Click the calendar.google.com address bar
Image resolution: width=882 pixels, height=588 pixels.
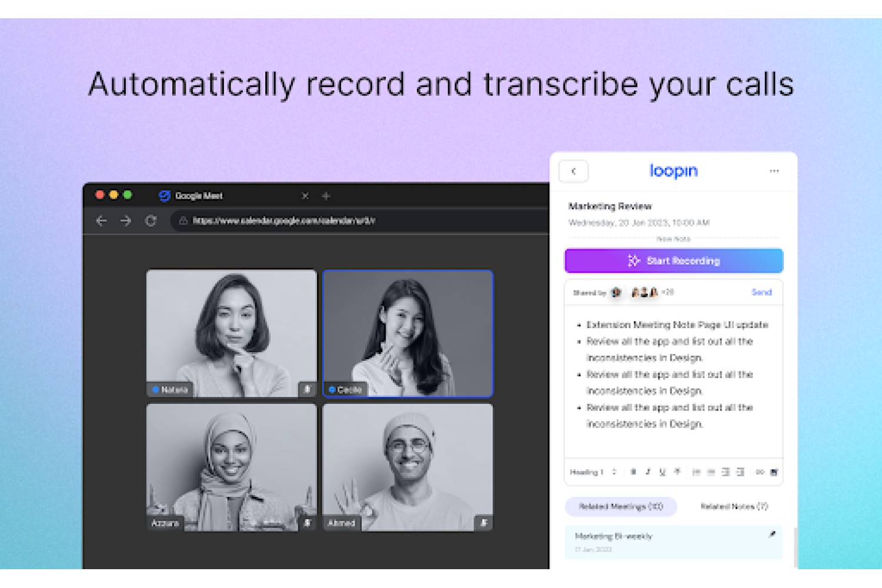click(360, 220)
